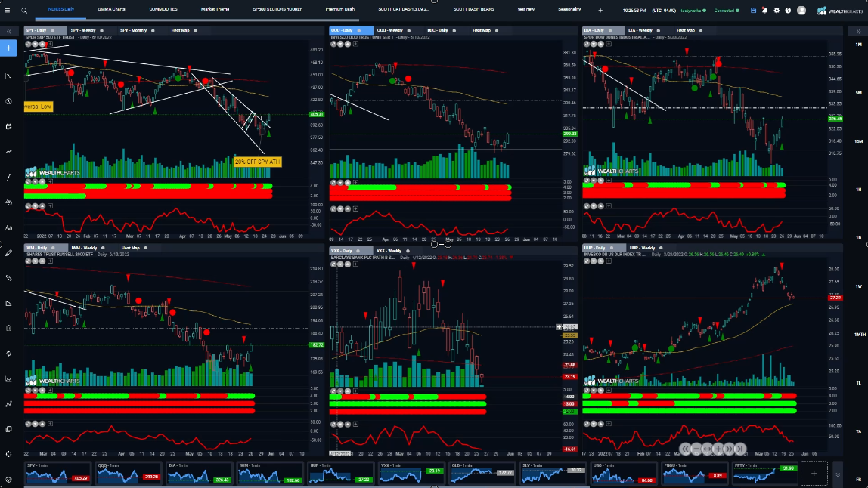Image resolution: width=868 pixels, height=488 pixels.
Task: Select the 15M timeframe button
Action: point(859,141)
